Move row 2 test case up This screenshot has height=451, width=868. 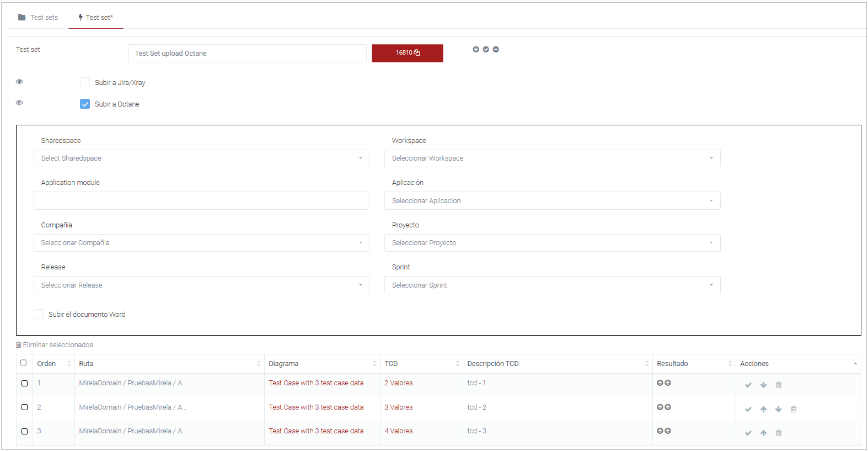763,410
